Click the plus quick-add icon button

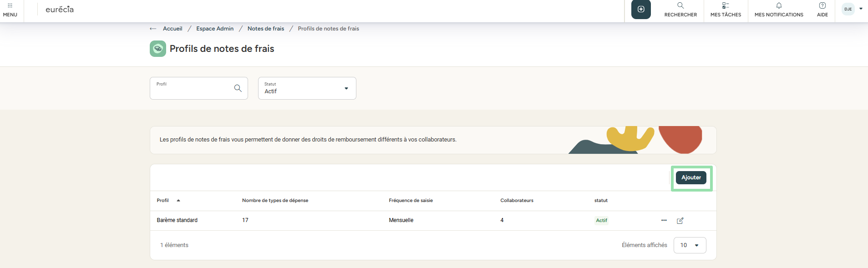click(x=641, y=10)
